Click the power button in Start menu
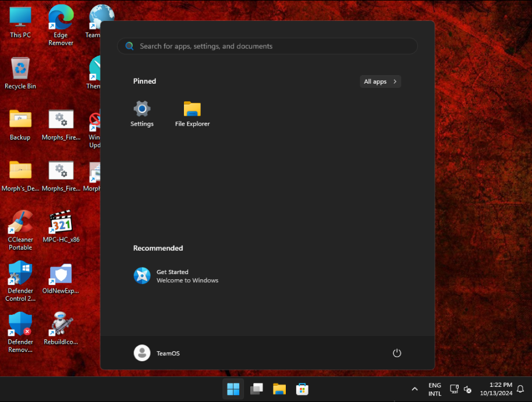This screenshot has width=532, height=402. point(397,353)
